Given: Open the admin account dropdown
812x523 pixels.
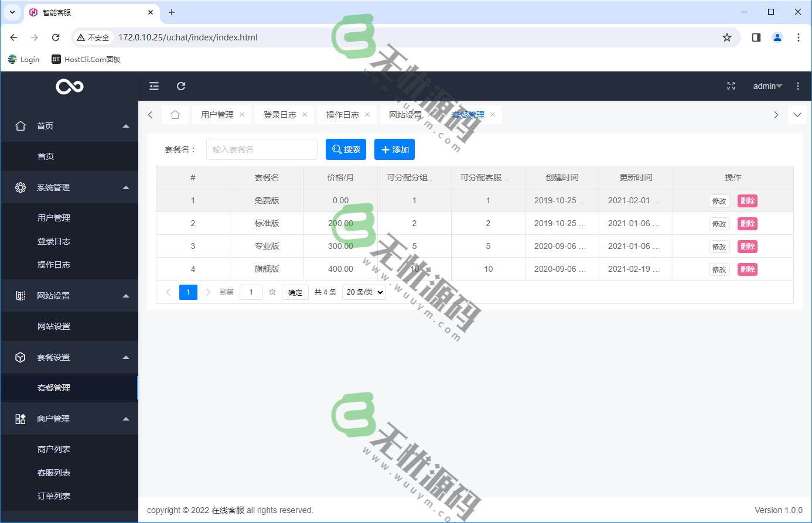Looking at the screenshot, I should 766,86.
